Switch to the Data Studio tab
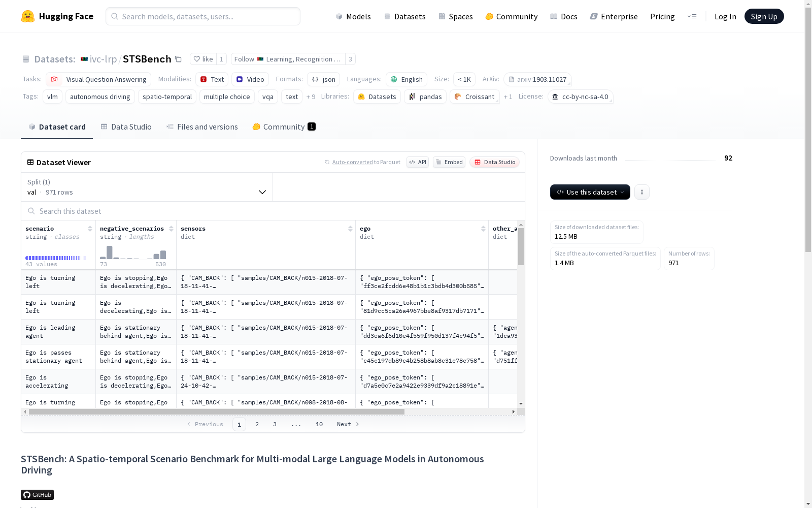The image size is (812, 508). tap(126, 126)
